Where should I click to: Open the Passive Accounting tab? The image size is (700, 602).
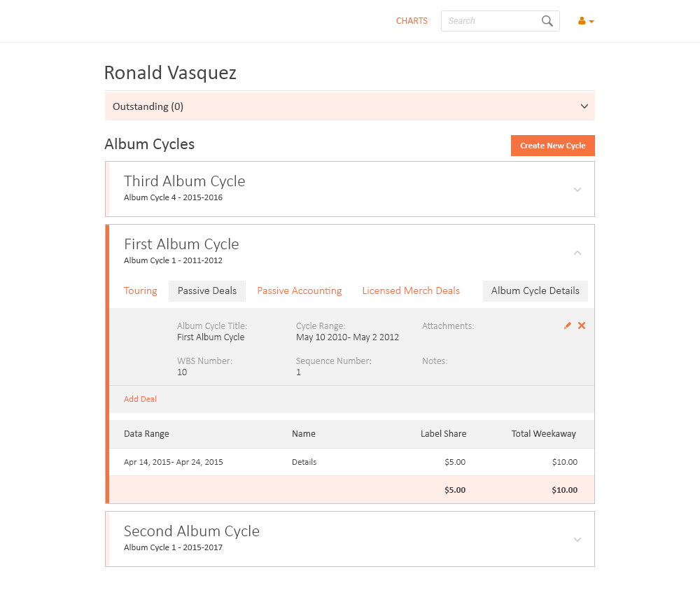click(x=300, y=290)
